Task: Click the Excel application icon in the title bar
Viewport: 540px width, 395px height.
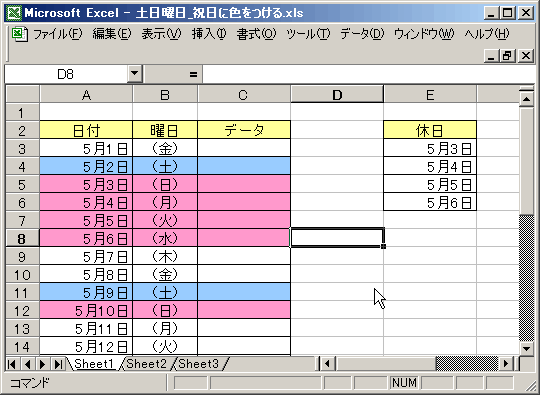Action: pyautogui.click(x=14, y=13)
